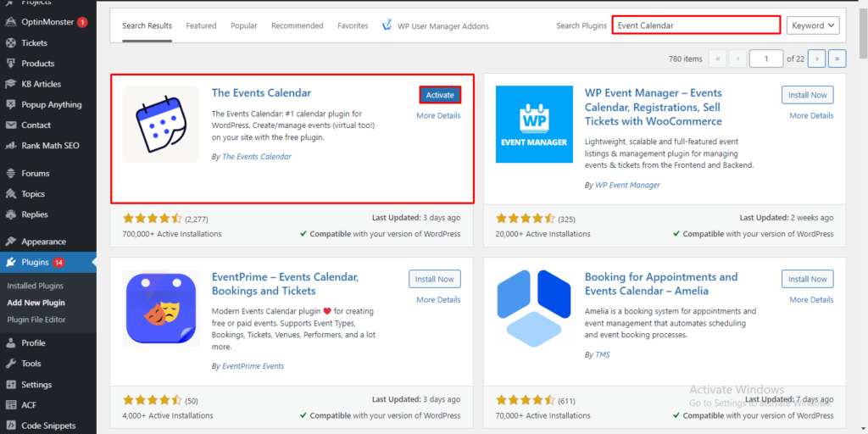Open the Recommended plugins tab
The width and height of the screenshot is (868, 434).
[x=298, y=25]
